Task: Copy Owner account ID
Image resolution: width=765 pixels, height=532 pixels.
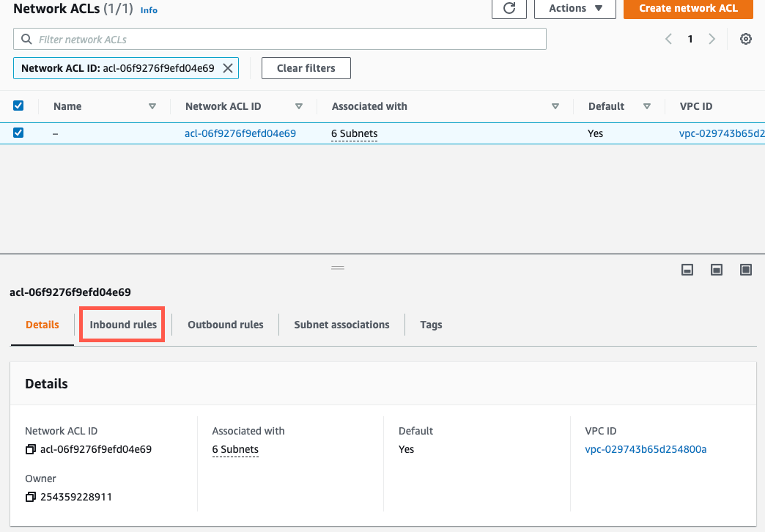Action: 30,497
